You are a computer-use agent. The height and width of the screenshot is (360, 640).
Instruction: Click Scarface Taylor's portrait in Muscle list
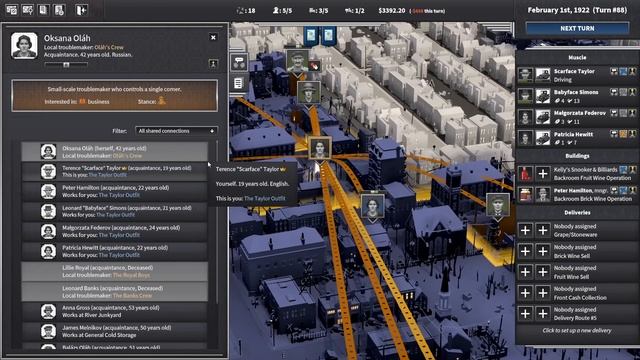click(525, 75)
